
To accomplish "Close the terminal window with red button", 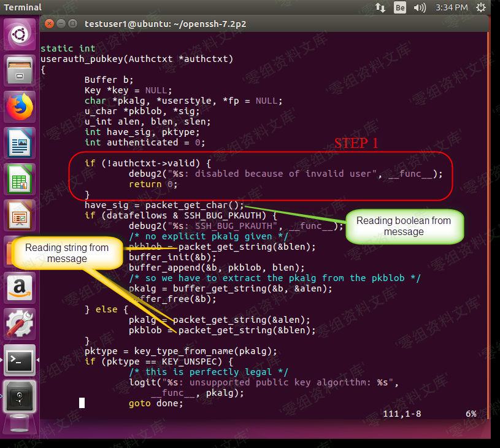I will tap(49, 24).
